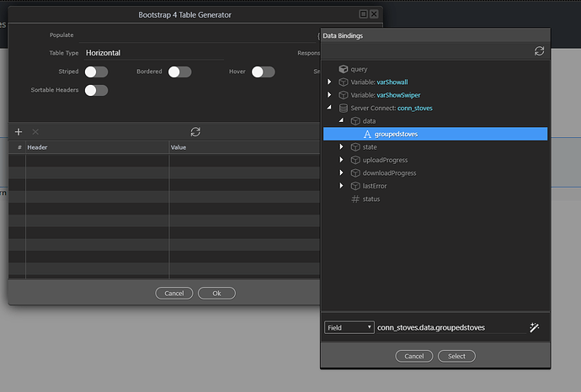Viewport: 581px width, 392px height.
Task: Click the add row plus icon
Action: pyautogui.click(x=19, y=132)
